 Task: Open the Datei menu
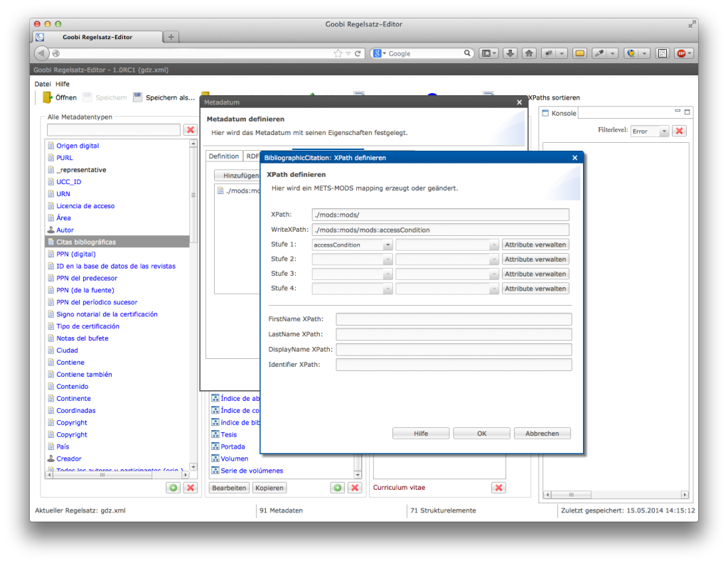pos(43,84)
